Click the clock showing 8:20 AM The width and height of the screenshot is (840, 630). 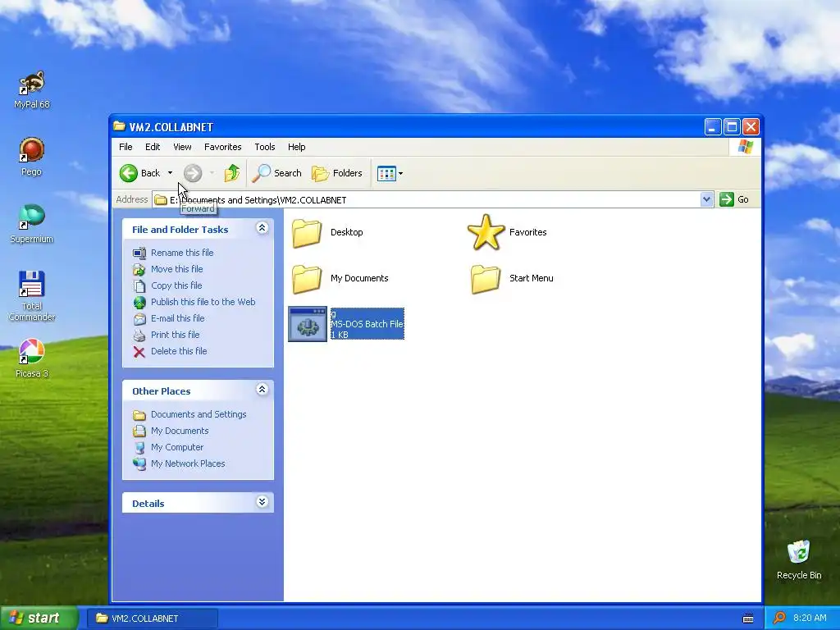point(810,619)
